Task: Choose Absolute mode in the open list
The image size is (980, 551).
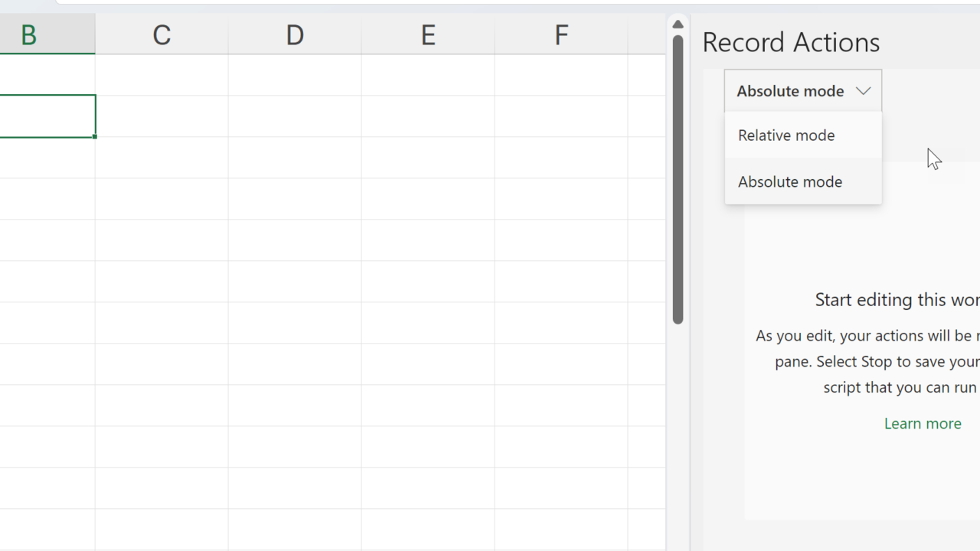Action: (x=789, y=182)
